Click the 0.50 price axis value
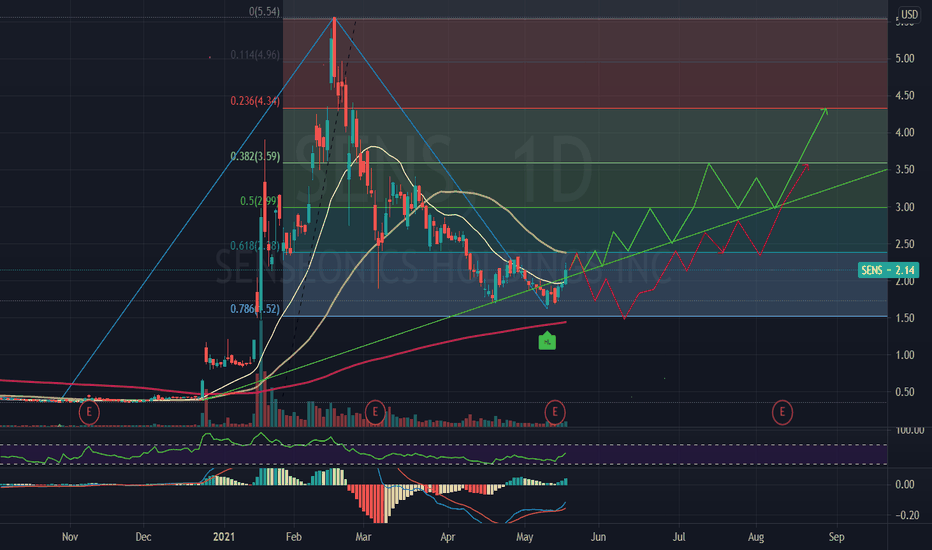932x550 pixels. (905, 392)
